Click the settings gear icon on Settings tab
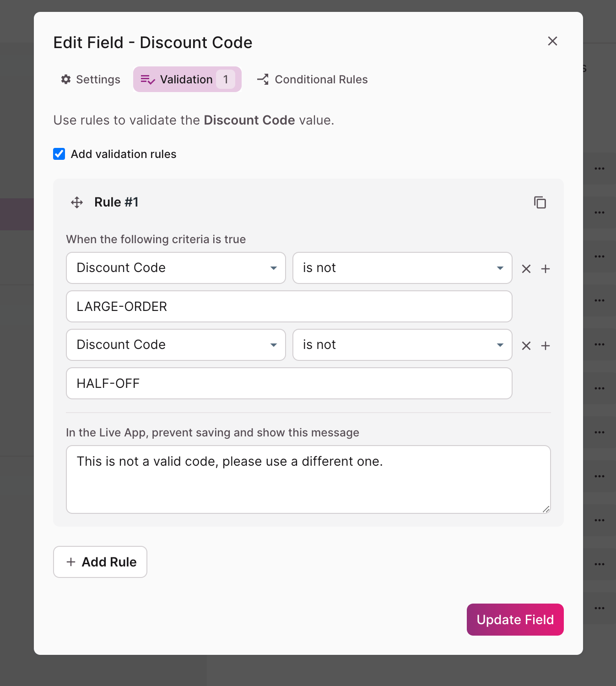The height and width of the screenshot is (686, 616). 65,79
